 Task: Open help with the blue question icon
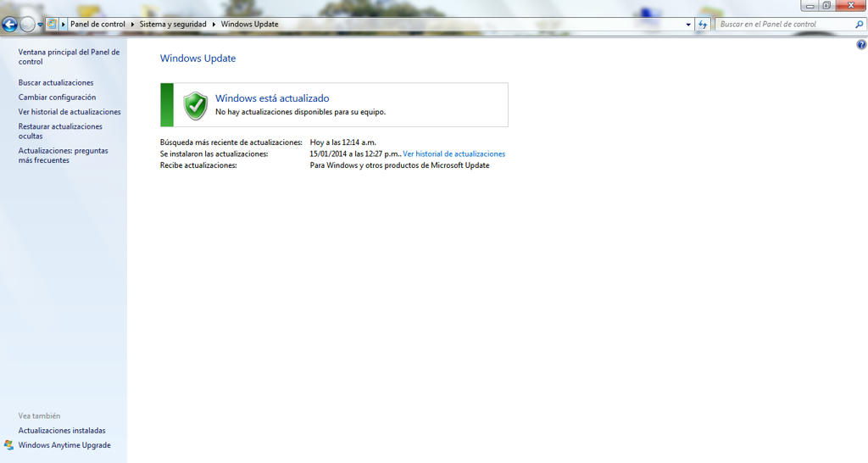pyautogui.click(x=861, y=45)
